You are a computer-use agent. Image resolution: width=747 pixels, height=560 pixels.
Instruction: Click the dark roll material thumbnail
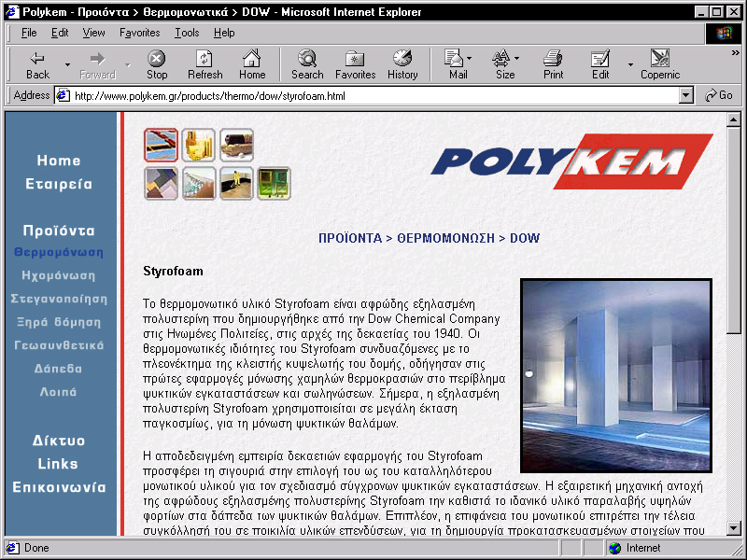[x=237, y=145]
